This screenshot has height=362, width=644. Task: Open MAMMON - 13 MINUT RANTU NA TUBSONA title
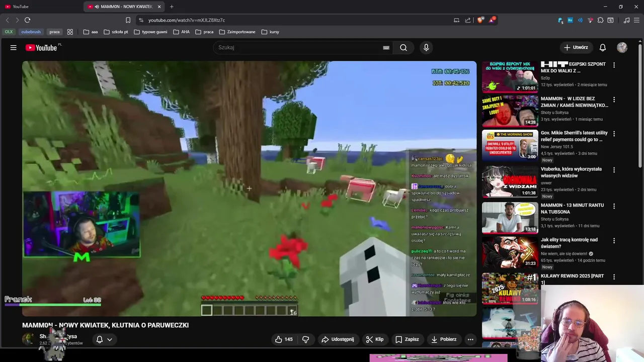coord(573,208)
